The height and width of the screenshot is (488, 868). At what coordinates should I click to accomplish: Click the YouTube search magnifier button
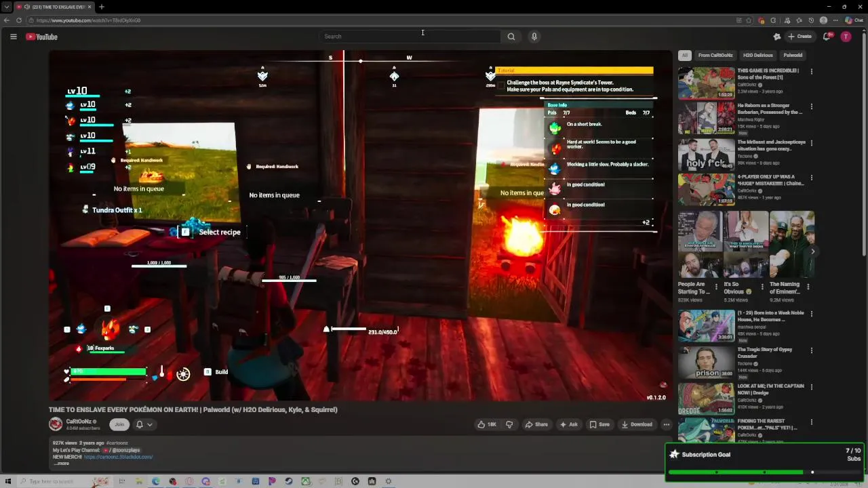(511, 37)
